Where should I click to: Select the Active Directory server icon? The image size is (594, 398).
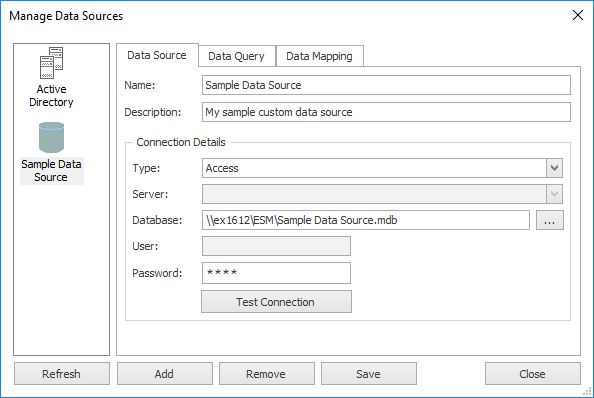click(52, 63)
